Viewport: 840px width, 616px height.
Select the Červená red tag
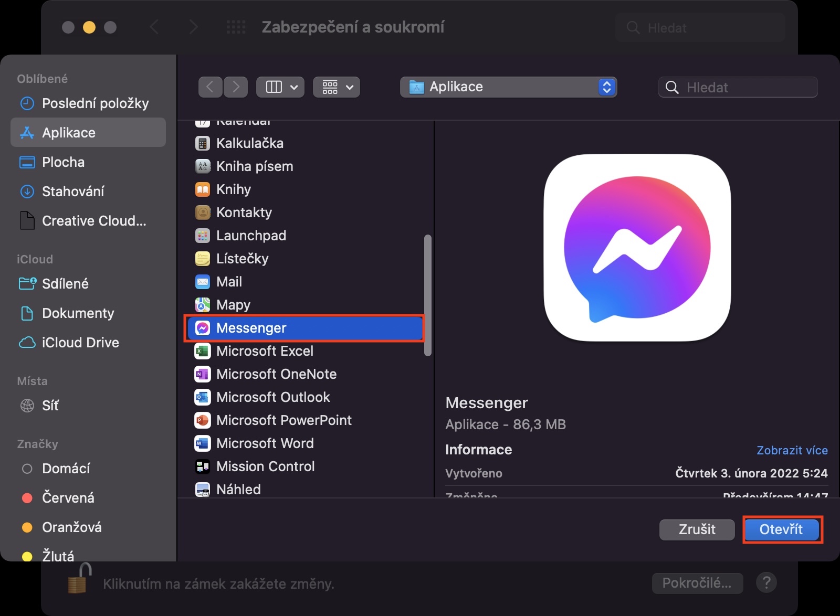click(68, 498)
